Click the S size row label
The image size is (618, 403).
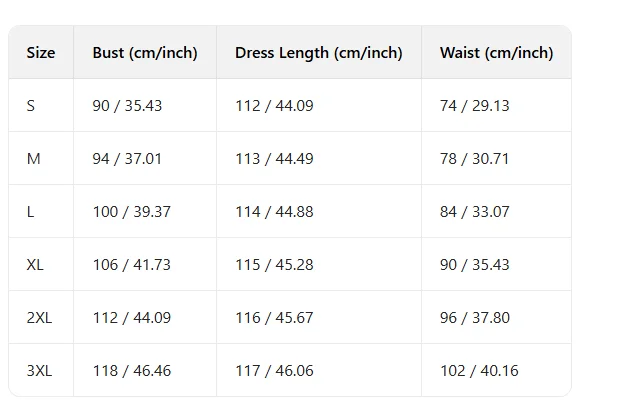(31, 106)
